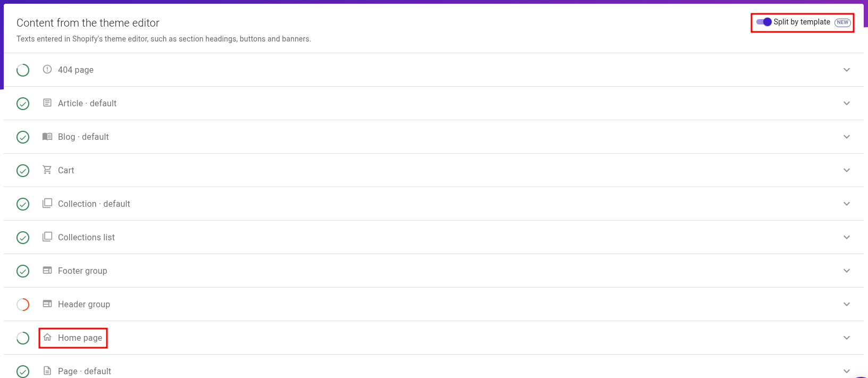Open the Home page row label

coord(80,338)
